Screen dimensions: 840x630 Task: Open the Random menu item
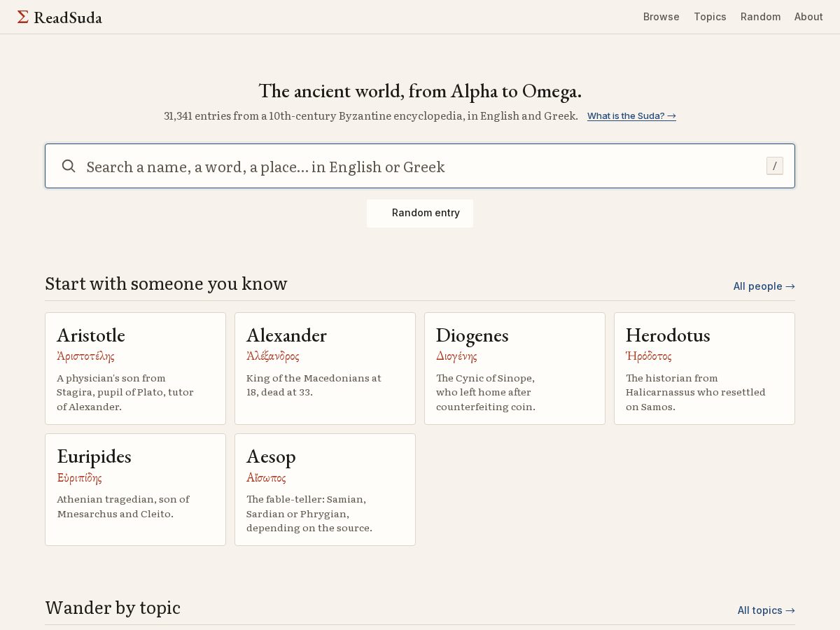(x=760, y=17)
